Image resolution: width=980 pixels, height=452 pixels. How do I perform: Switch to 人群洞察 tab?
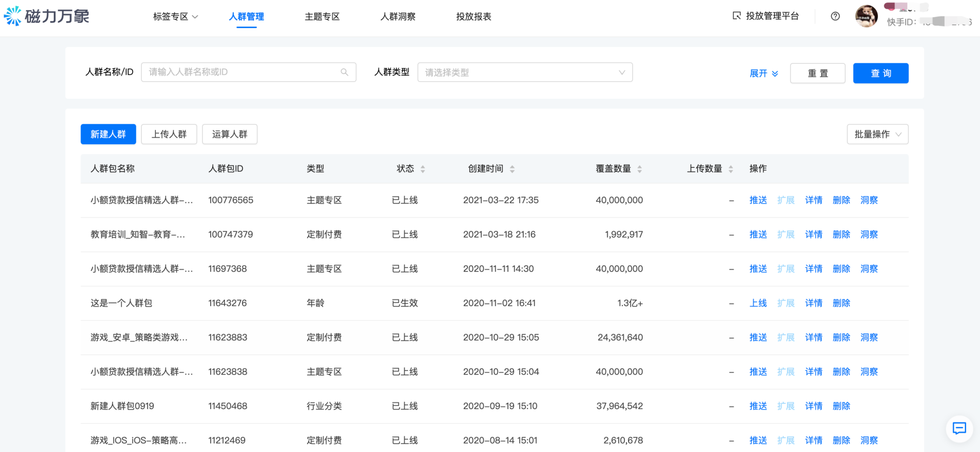pos(397,17)
